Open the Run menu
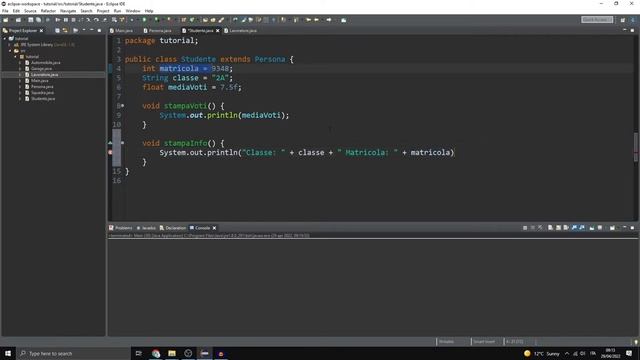Image resolution: width=640 pixels, height=360 pixels. click(x=118, y=11)
